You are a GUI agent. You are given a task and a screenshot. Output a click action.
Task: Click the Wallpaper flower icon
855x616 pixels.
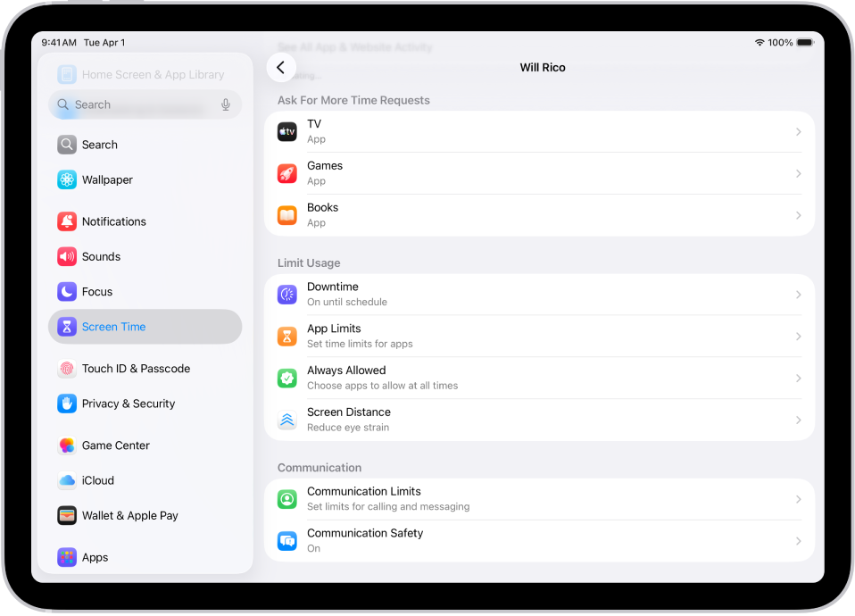[x=67, y=179]
